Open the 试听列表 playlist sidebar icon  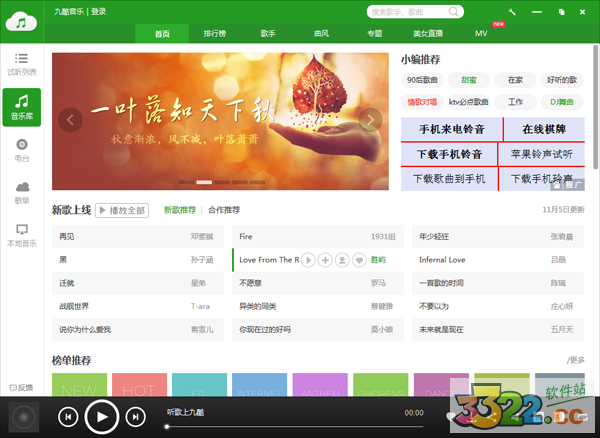pos(21,64)
